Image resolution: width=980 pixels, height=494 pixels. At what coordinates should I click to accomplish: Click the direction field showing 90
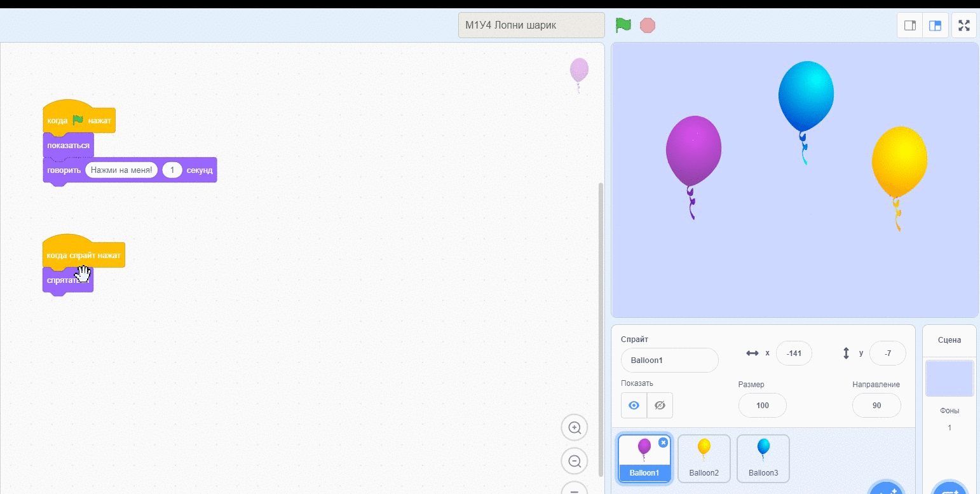point(876,406)
